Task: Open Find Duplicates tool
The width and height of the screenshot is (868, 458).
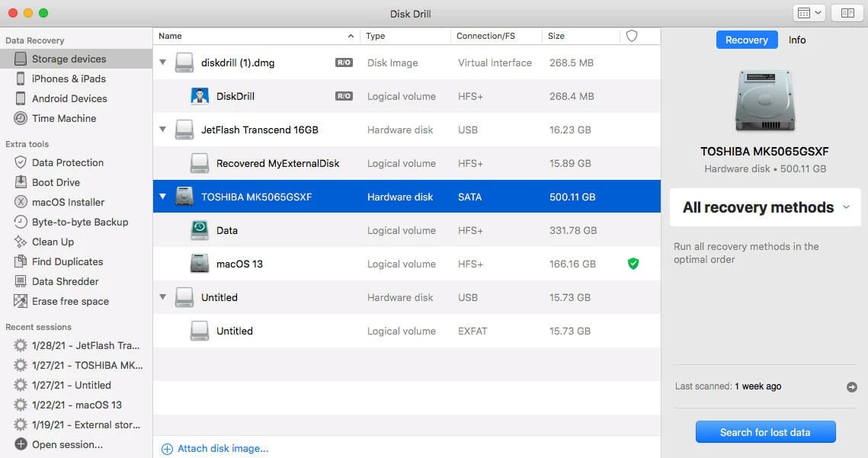Action: point(67,262)
